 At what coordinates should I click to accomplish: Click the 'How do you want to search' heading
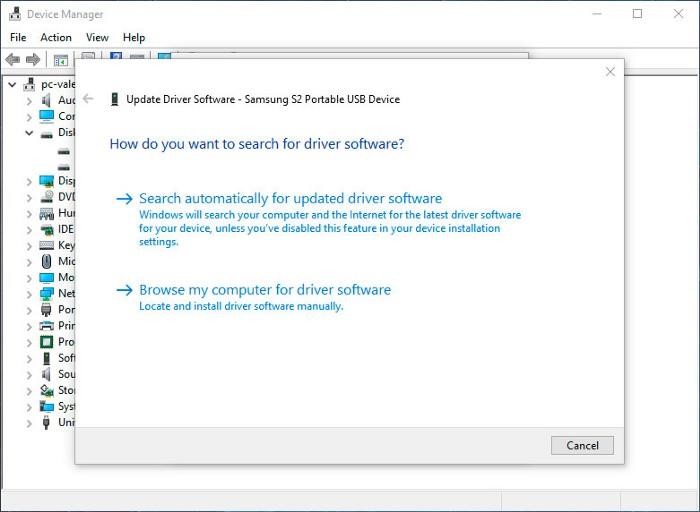coord(257,144)
